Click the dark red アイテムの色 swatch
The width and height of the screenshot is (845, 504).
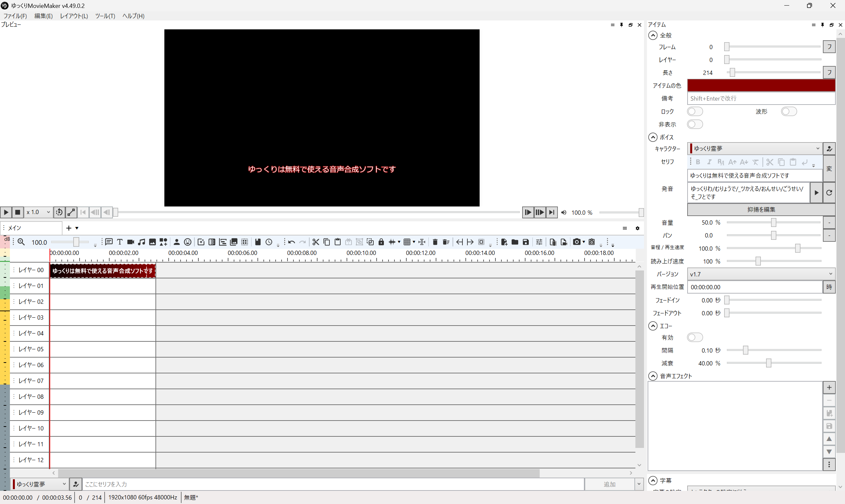[761, 85]
